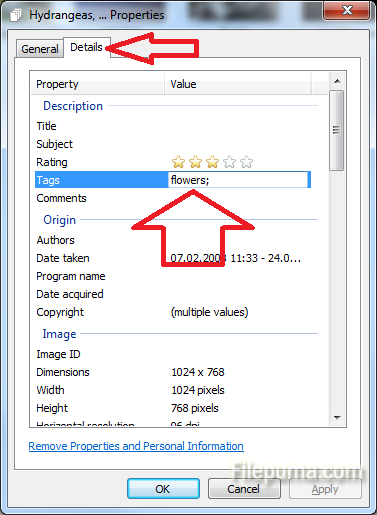Viewport: 377px width, 515px height.
Task: Click the Property column header
Action: click(x=98, y=84)
